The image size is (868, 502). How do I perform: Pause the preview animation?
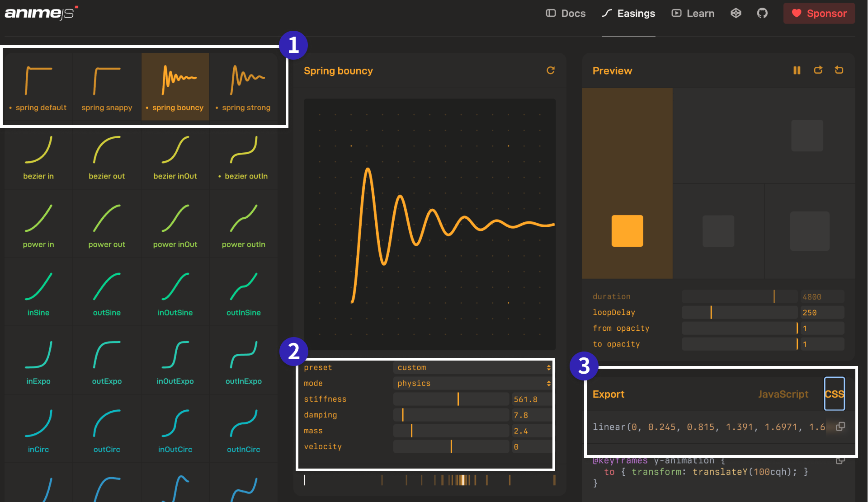point(797,70)
